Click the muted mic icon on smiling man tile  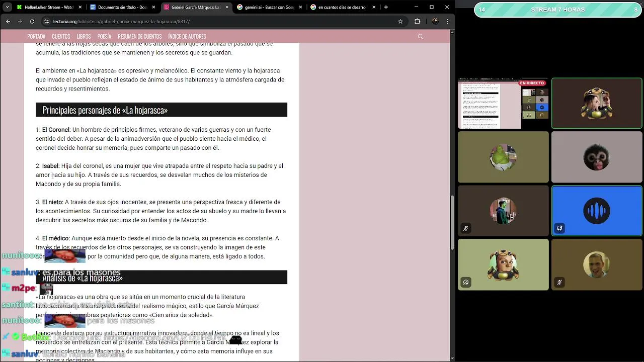(559, 282)
